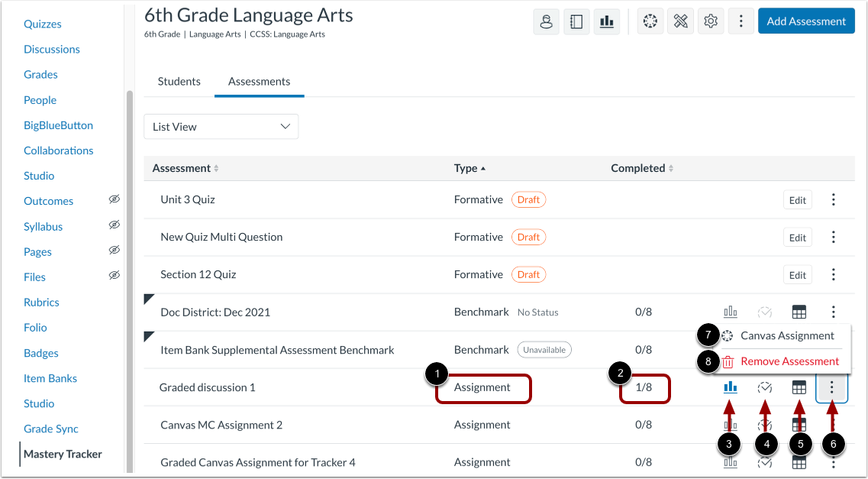Toggle the visibility icon beside Syllabus
868x479 pixels.
pyautogui.click(x=115, y=226)
